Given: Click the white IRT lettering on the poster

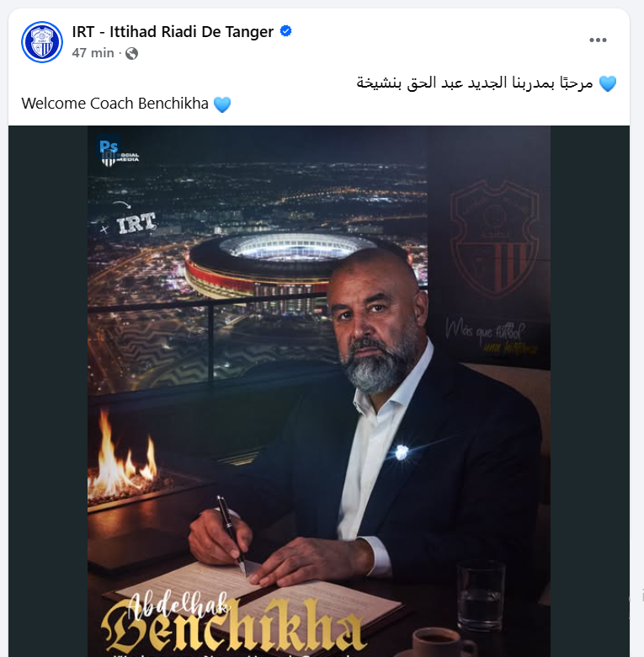Looking at the screenshot, I should pyautogui.click(x=136, y=223).
